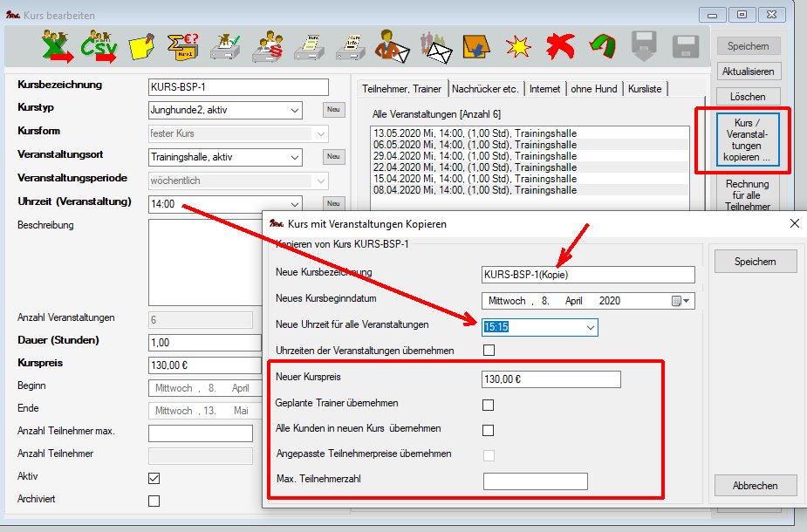Click the yellow starburst toolbar icon
This screenshot has height=532, width=807.
point(518,45)
